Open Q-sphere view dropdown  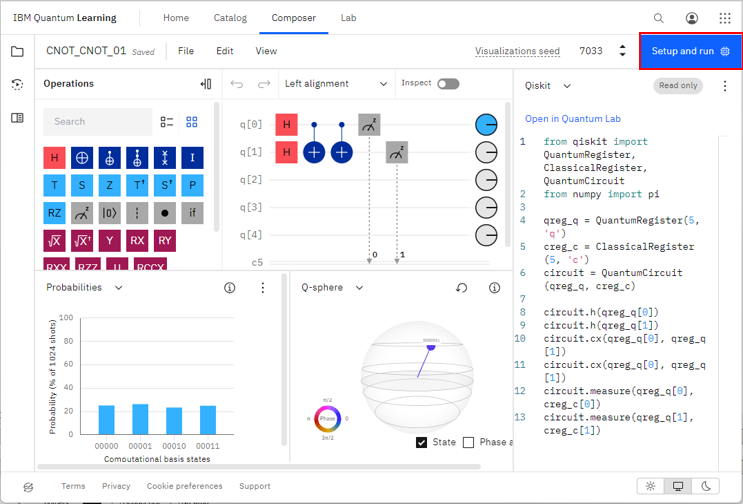click(333, 288)
